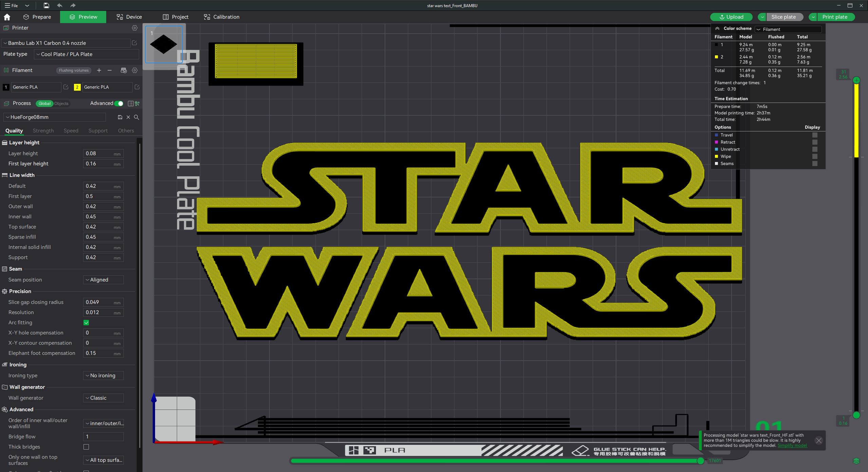Save the HueForge08mm process preset

point(120,117)
